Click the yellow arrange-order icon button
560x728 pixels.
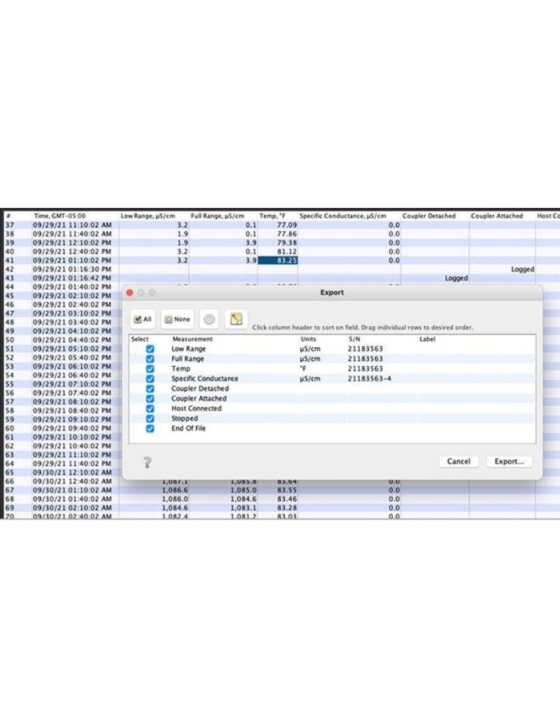(237, 319)
